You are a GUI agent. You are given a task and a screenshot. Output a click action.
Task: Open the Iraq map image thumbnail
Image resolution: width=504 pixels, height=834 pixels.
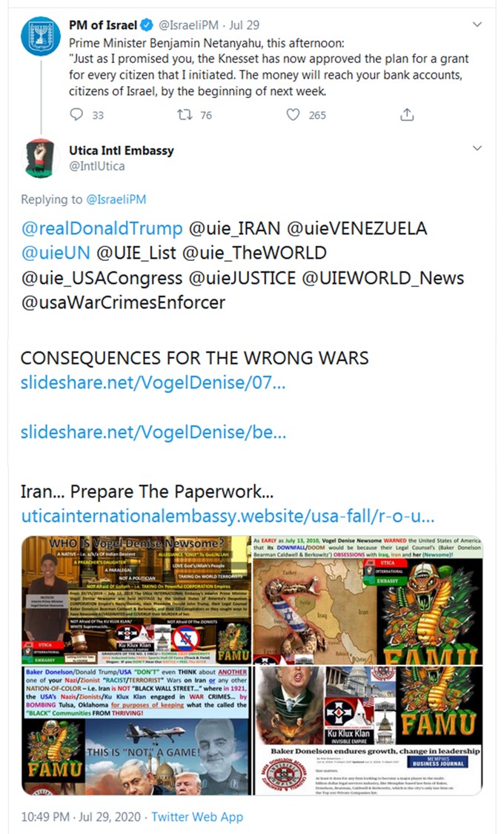point(368,600)
